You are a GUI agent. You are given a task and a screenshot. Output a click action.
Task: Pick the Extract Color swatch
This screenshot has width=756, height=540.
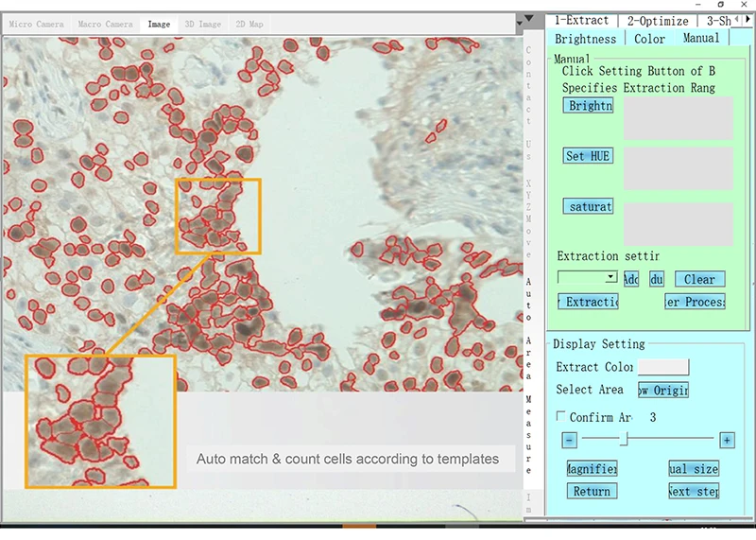(662, 367)
